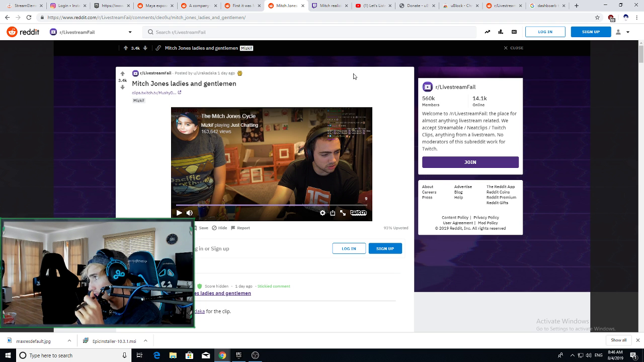The image size is (644, 362).
Task: Open Twitch player settings gear
Action: (323, 213)
